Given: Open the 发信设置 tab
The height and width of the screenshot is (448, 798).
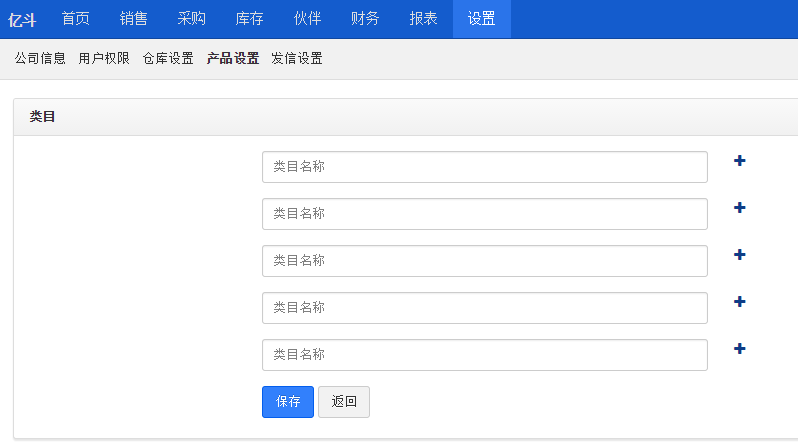Looking at the screenshot, I should 297,59.
